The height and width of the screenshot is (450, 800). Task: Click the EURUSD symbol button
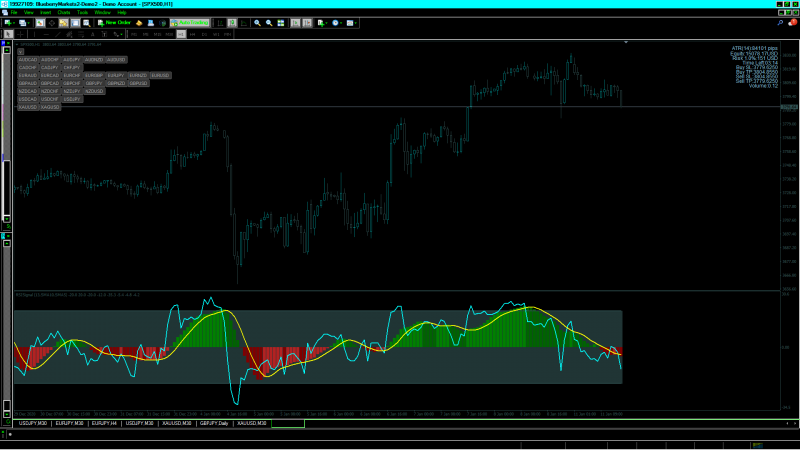(x=161, y=75)
